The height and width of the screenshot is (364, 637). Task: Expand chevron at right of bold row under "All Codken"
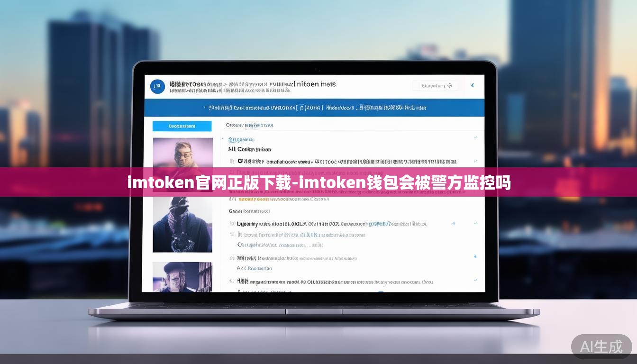tap(475, 161)
